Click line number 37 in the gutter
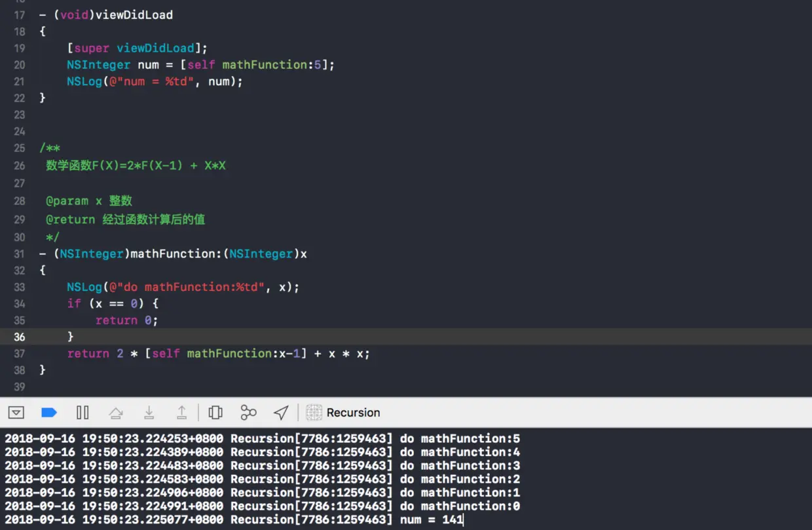 (x=19, y=354)
